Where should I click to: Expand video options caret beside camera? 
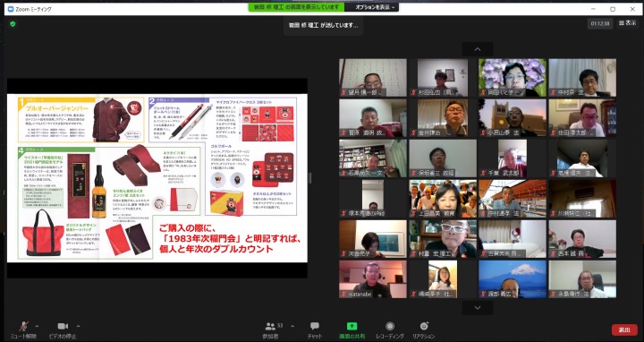click(78, 327)
